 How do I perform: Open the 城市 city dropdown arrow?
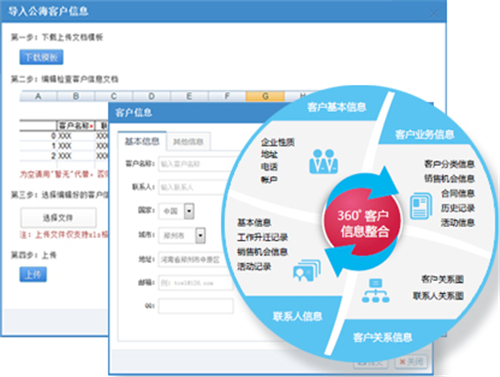click(200, 236)
